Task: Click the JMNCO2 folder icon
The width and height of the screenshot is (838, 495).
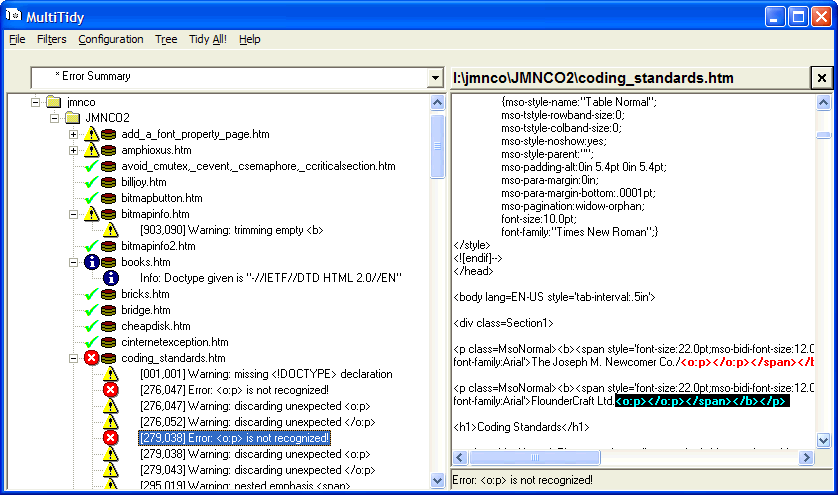Action: click(73, 118)
